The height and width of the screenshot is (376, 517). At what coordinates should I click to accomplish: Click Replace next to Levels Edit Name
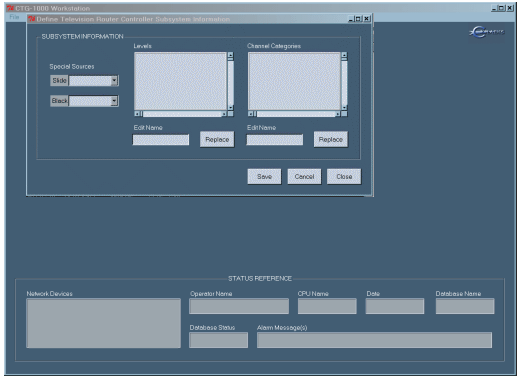[x=217, y=139]
